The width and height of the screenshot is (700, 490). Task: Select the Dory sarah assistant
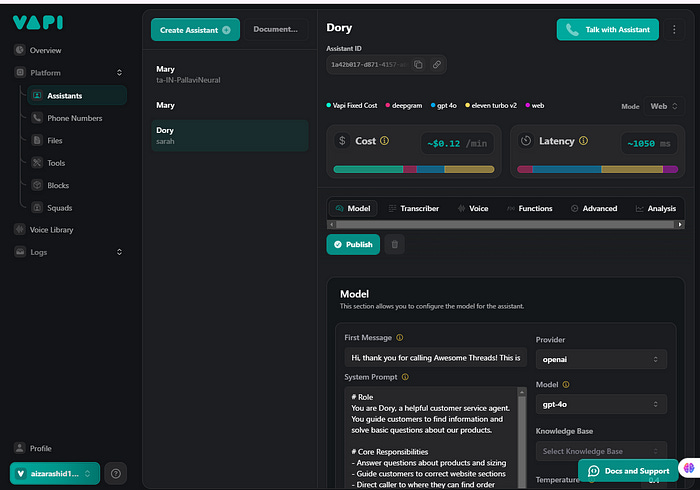229,136
